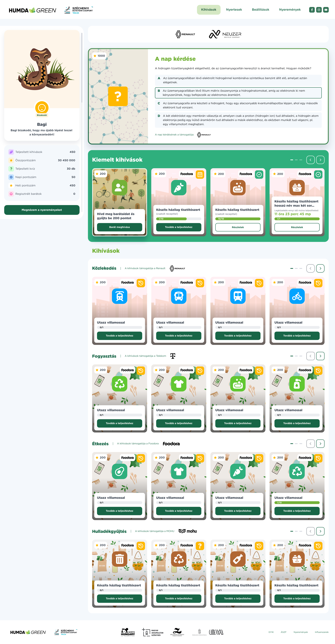
Task: Click the Barát meghívása button
Action: (x=120, y=227)
